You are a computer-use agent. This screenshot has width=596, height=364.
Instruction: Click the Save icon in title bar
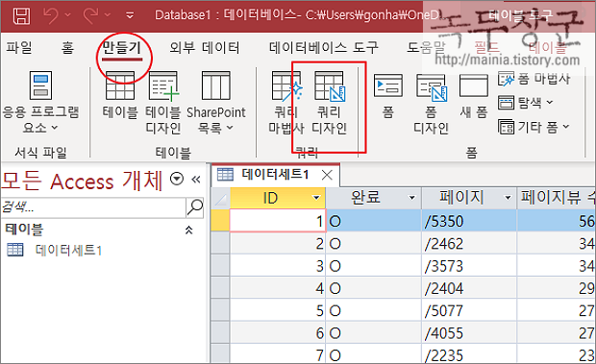(21, 15)
